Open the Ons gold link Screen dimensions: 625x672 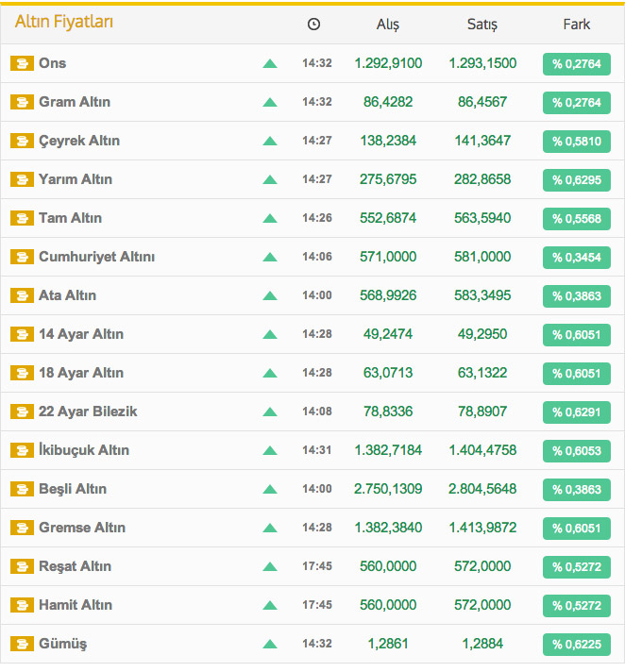[52, 63]
